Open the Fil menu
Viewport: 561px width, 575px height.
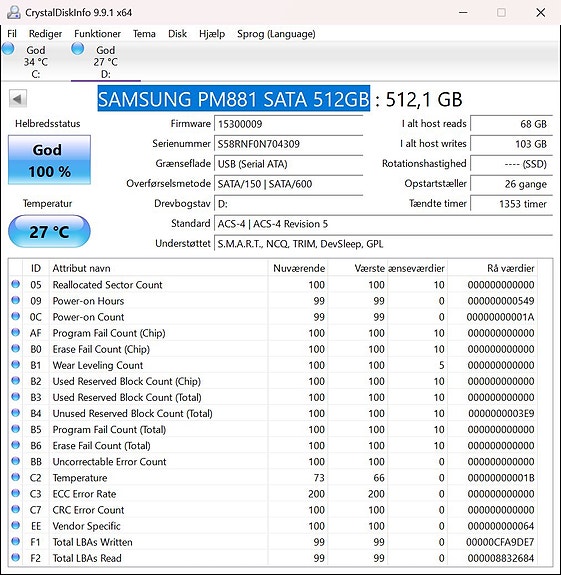click(x=12, y=34)
